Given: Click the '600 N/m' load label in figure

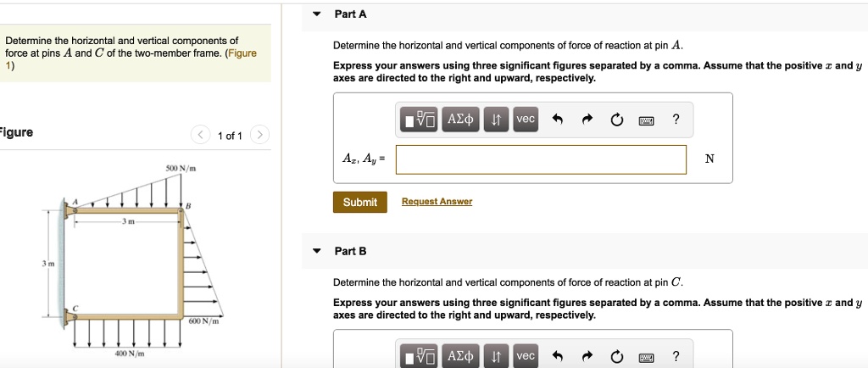Looking at the screenshot, I should tap(204, 321).
